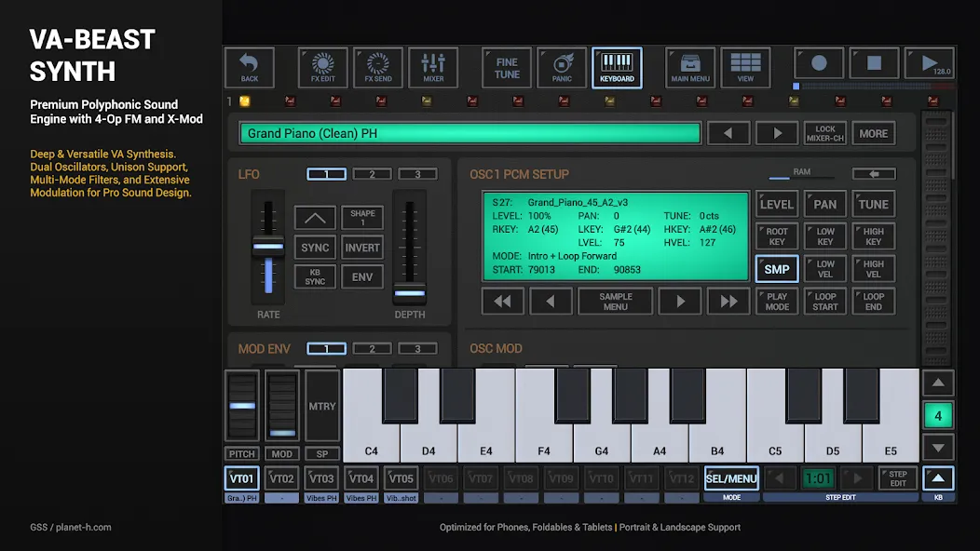Toggle LFO KB Sync
980x551 pixels.
(x=315, y=276)
